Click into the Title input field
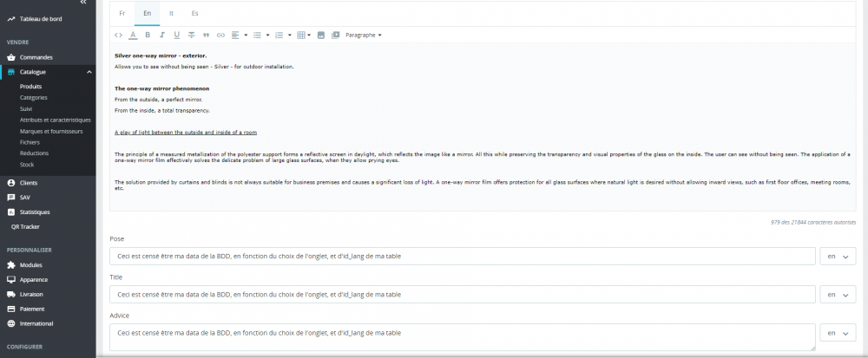The image size is (868, 358). (x=463, y=295)
